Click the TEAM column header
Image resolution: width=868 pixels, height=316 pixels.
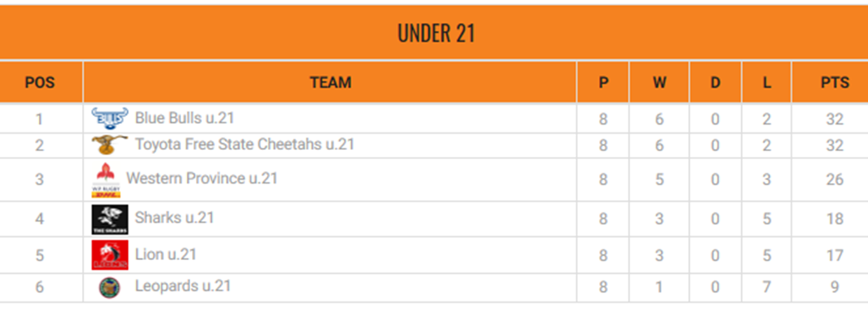330,82
